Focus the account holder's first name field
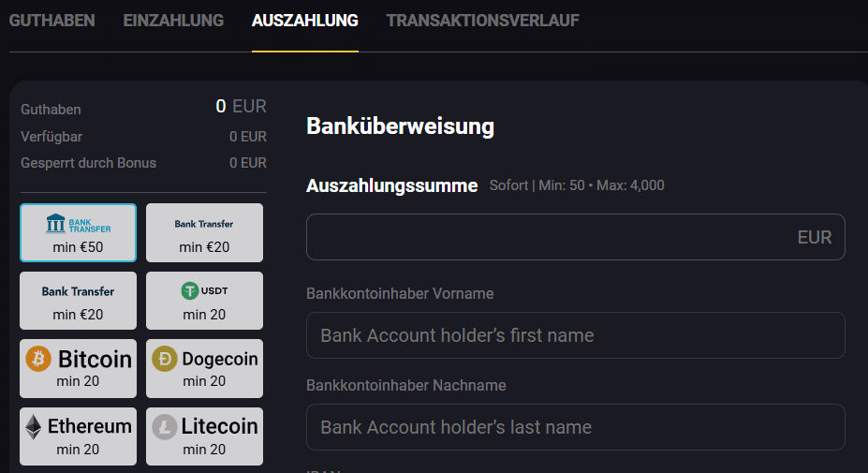The image size is (868, 473). (575, 335)
